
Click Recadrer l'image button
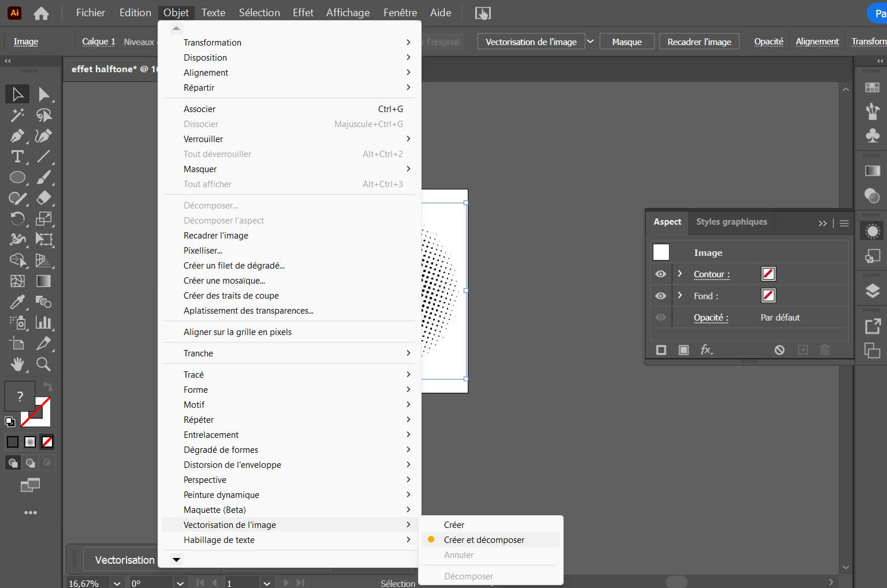click(x=699, y=42)
